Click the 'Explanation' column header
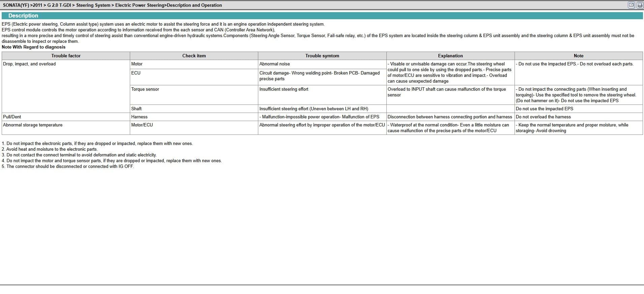The image size is (644, 294). click(450, 56)
